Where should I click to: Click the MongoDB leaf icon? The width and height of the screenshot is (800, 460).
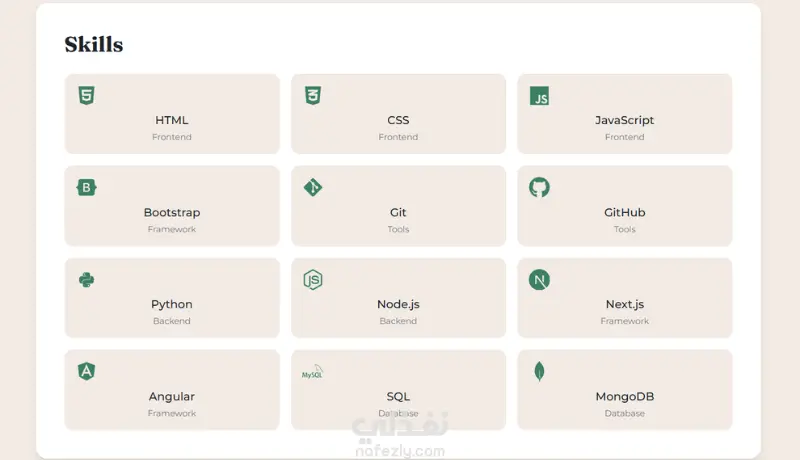539,371
